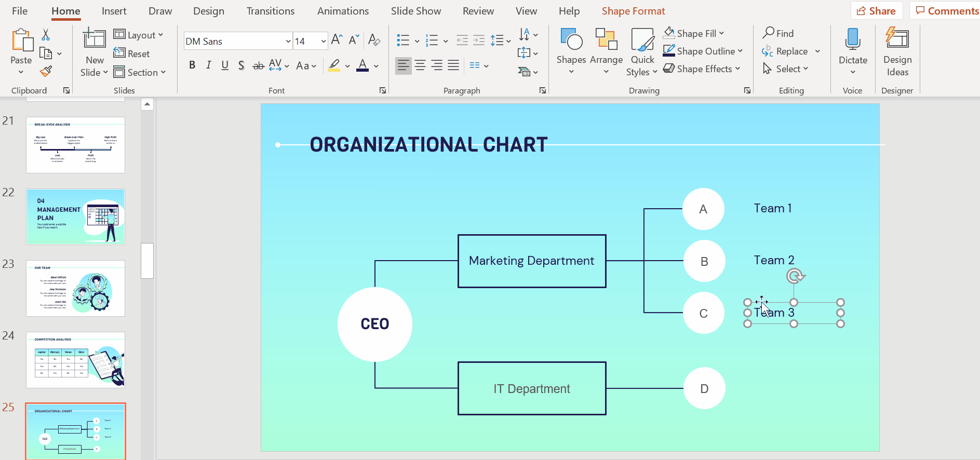The image size is (980, 460).
Task: Open Design Ideas pane
Action: tap(897, 52)
